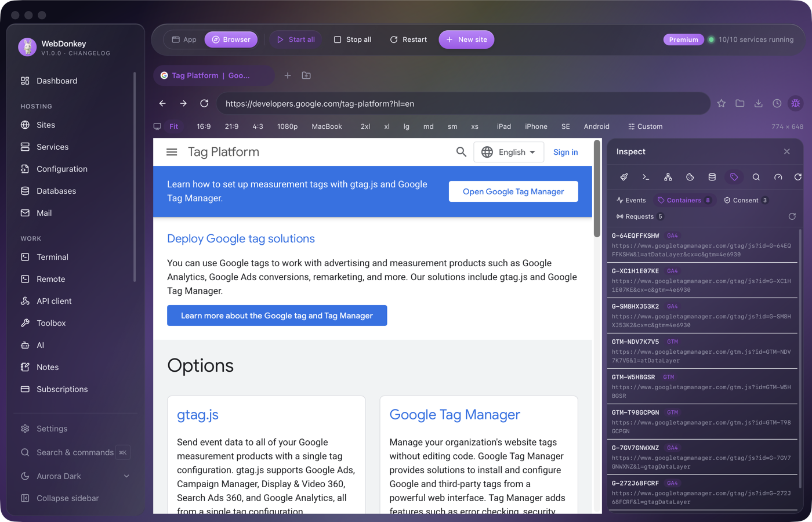Open Sites in the sidebar
This screenshot has height=522, width=812.
pos(75,125)
